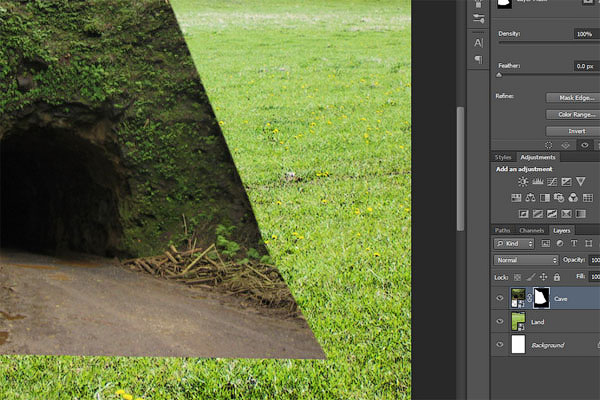Viewport: 600px width, 400px height.
Task: Click mask link icon on Cave layer
Action: coord(529,298)
